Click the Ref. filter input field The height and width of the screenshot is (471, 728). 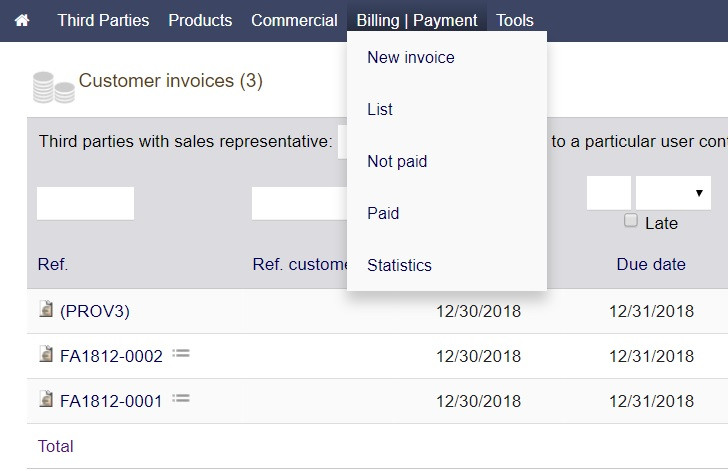pos(85,203)
